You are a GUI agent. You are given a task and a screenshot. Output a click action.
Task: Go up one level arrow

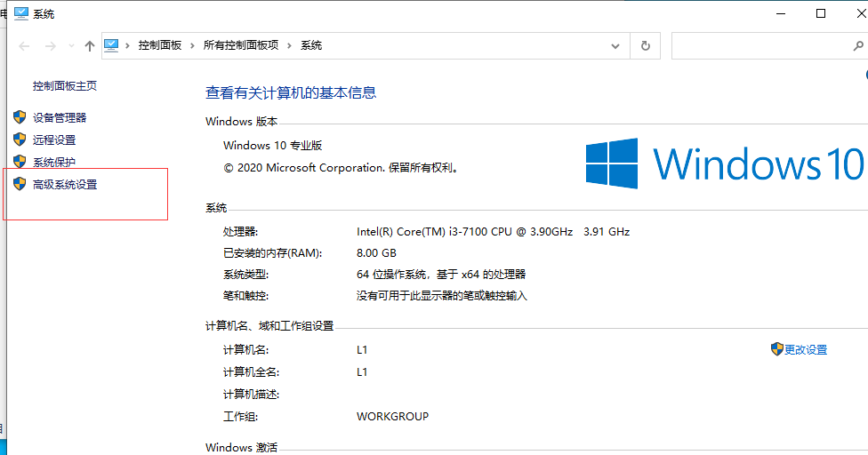coord(90,46)
